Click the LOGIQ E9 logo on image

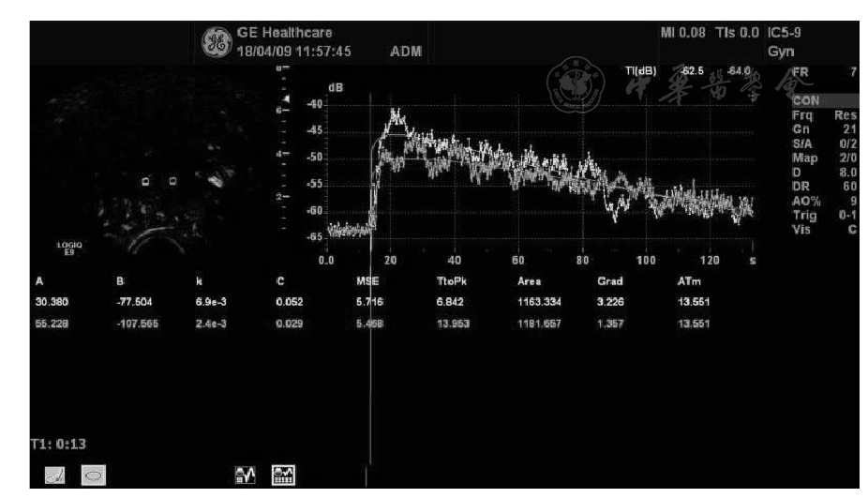[70, 248]
